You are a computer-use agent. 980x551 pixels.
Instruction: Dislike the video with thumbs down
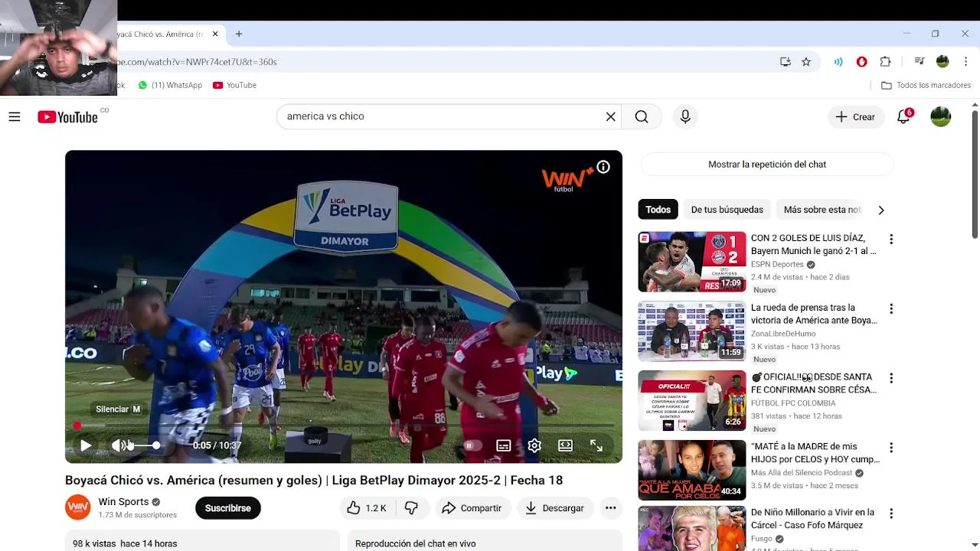point(411,508)
